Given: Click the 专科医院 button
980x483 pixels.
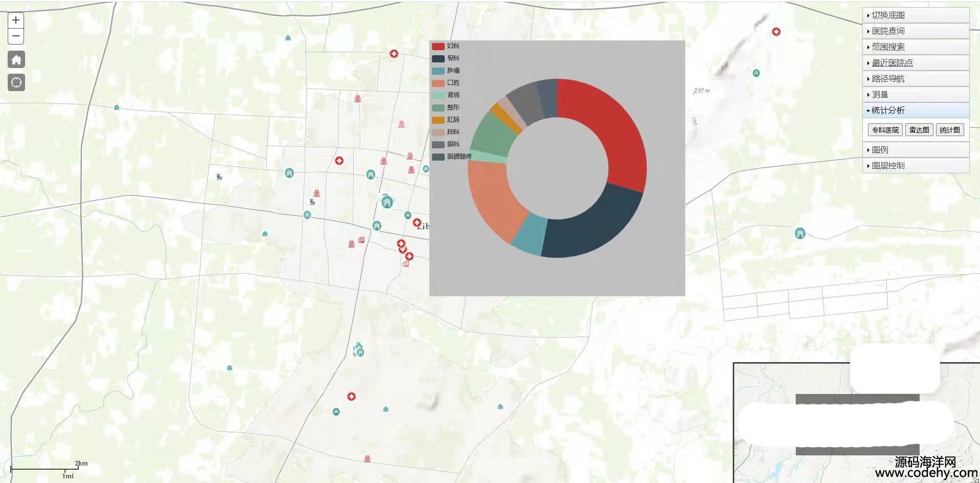Looking at the screenshot, I should pyautogui.click(x=885, y=130).
